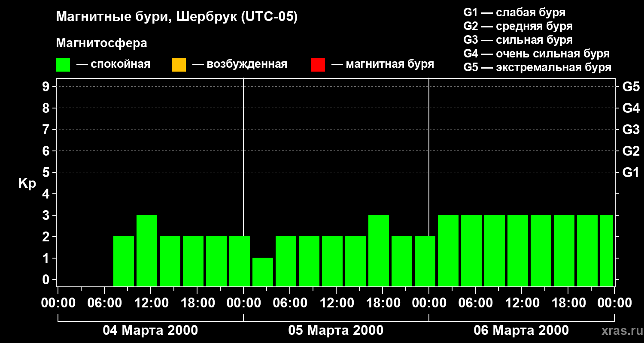
Task: Click the '06 Марта 2000' date label
Action: [x=521, y=331]
